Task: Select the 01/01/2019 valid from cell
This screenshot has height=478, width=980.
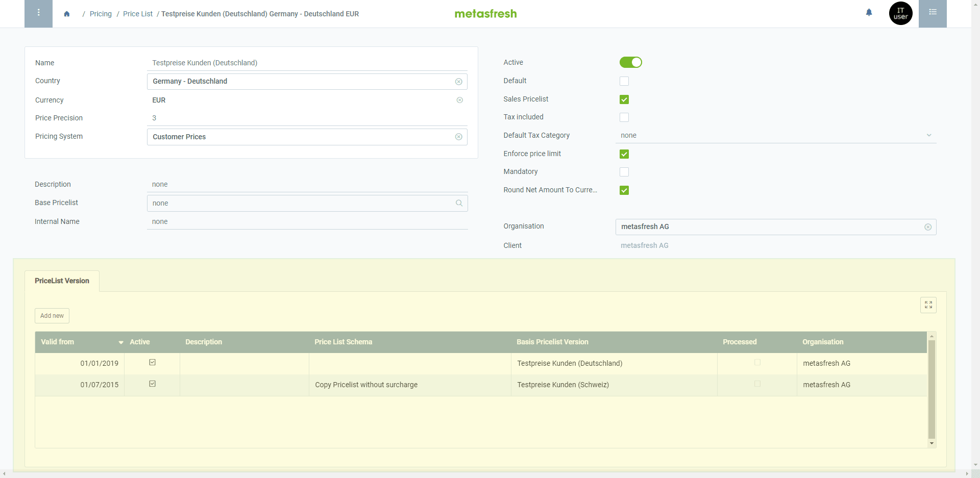Action: 80,363
